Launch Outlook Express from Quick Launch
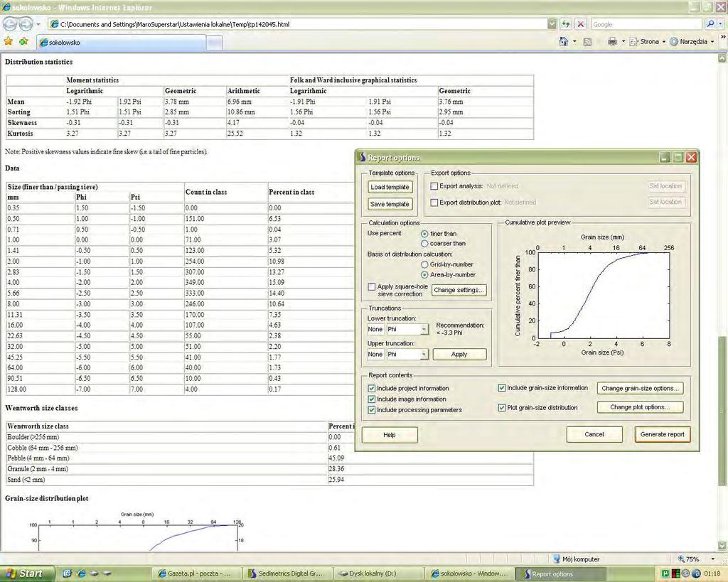This screenshot has width=728, height=582. point(67,573)
